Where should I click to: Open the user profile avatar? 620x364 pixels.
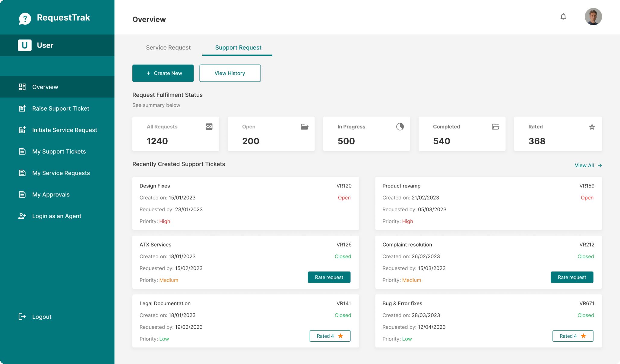pyautogui.click(x=593, y=17)
